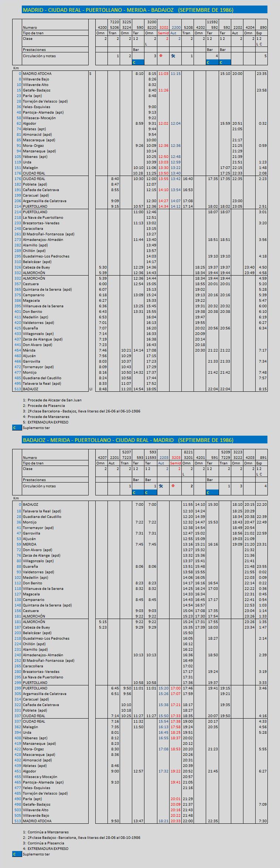
Task: Click the red cross symbol under train 3203
Action: (x=173, y=485)
